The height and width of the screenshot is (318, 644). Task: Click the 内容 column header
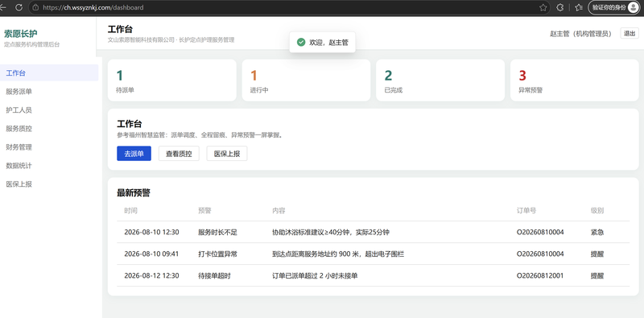coord(279,211)
